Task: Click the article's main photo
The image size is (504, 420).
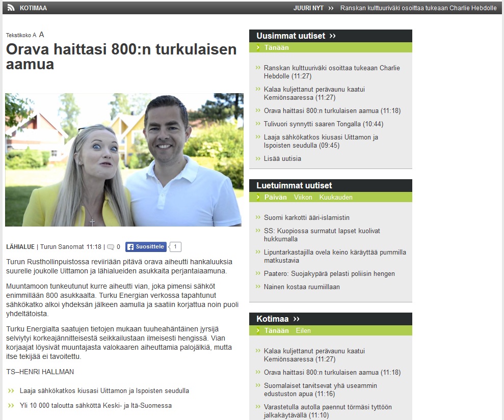Action: [123, 160]
